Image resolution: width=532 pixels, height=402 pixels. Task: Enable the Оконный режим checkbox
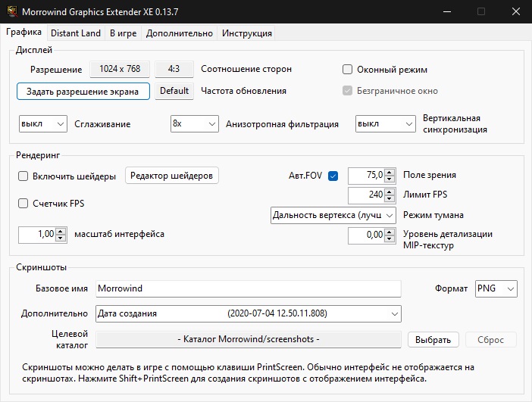(x=348, y=70)
